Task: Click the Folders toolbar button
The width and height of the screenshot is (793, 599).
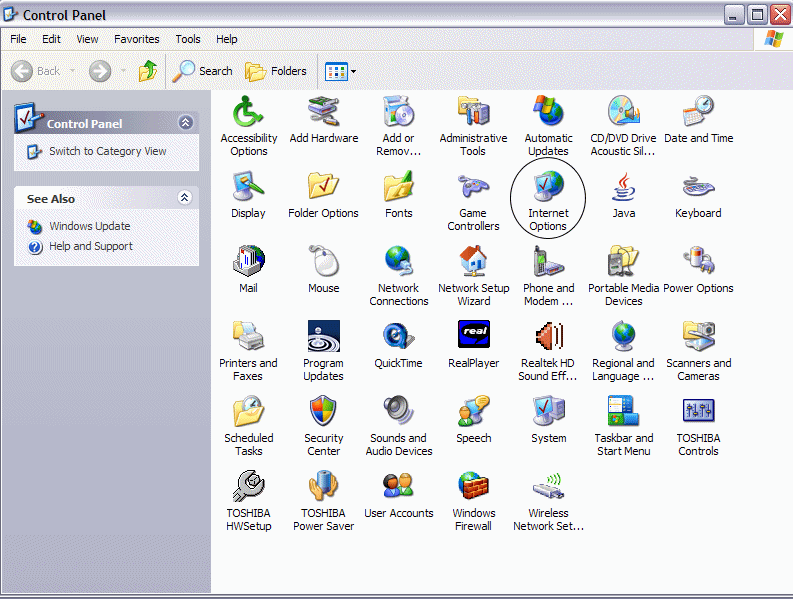Action: pyautogui.click(x=276, y=71)
